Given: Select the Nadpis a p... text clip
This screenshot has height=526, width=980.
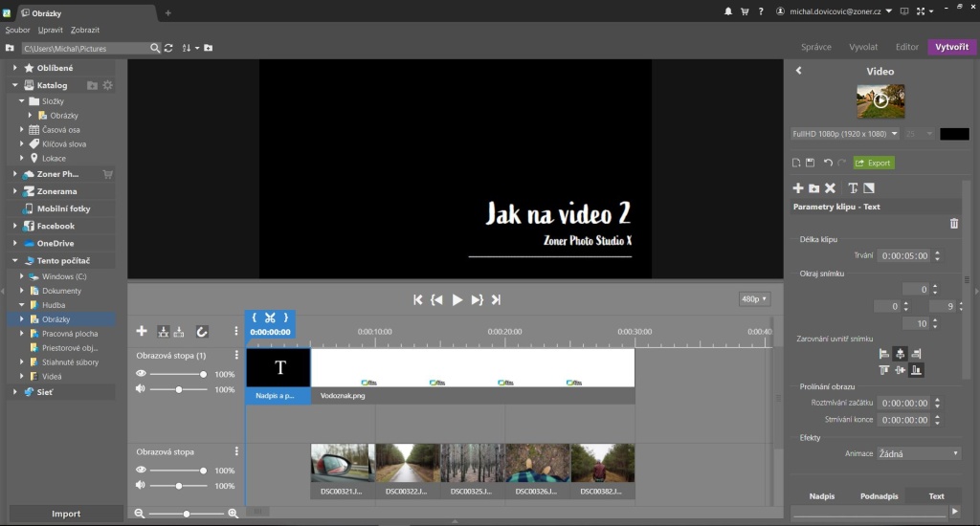Looking at the screenshot, I should [278, 376].
